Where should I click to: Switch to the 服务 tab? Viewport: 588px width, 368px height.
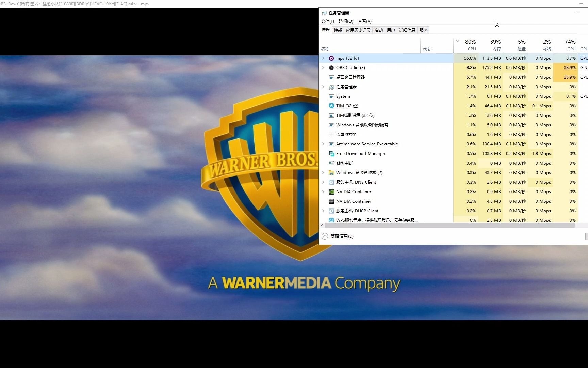[x=424, y=30]
